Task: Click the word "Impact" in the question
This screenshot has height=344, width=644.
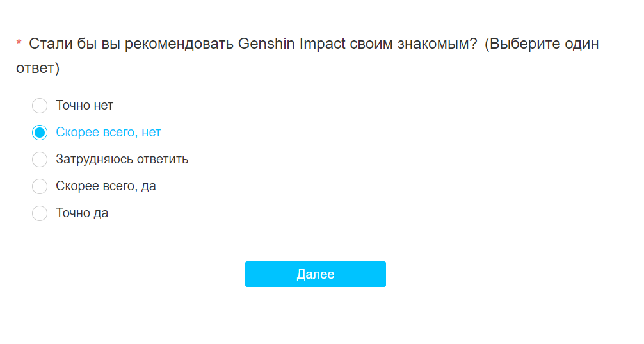Action: (x=323, y=44)
